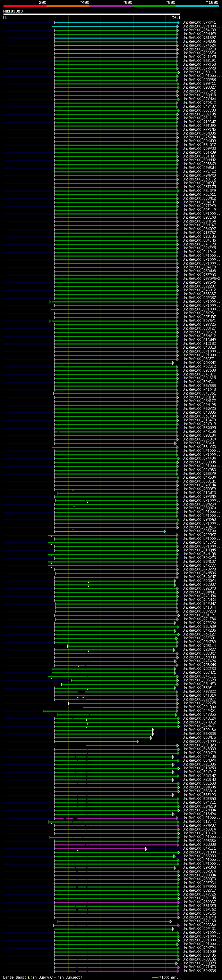Select the UniRef100_Q5CHS1 label
The width and height of the screenshot is (222, 980).
(x=199, y=673)
